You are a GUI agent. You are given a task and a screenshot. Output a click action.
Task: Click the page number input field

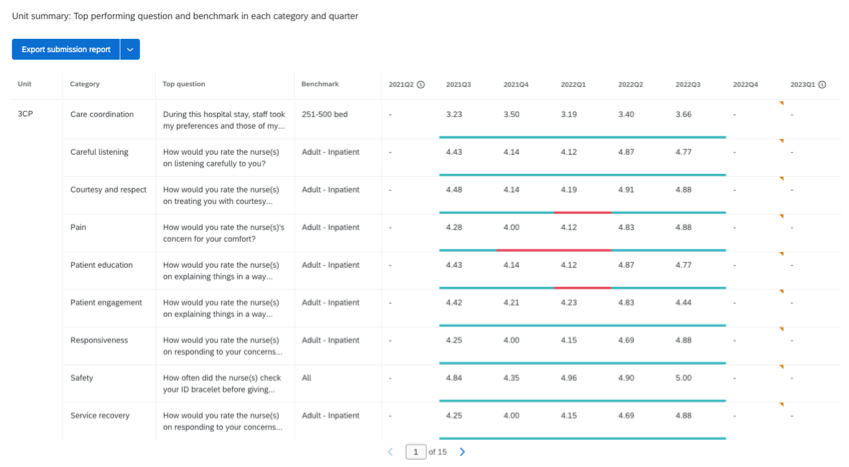coord(415,452)
